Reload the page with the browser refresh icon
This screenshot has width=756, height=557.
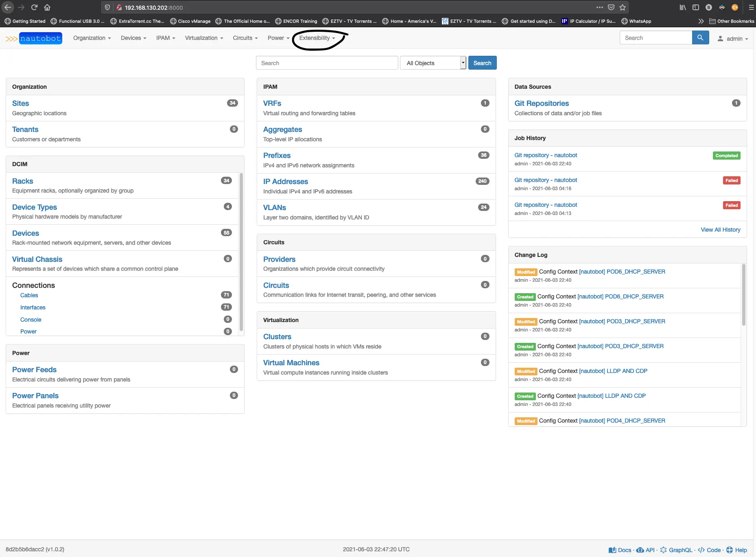34,7
